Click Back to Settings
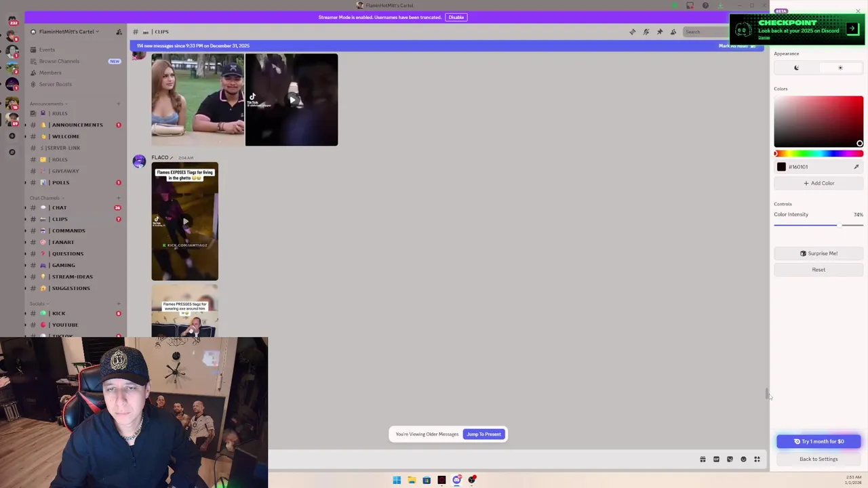 818,459
